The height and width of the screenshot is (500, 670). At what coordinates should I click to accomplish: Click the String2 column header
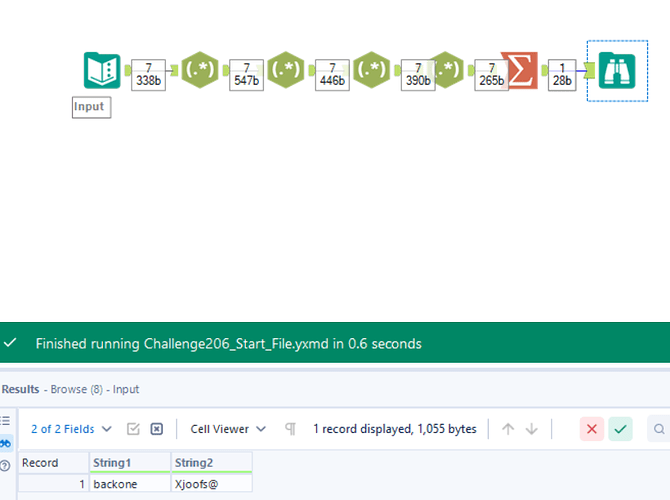pos(212,463)
